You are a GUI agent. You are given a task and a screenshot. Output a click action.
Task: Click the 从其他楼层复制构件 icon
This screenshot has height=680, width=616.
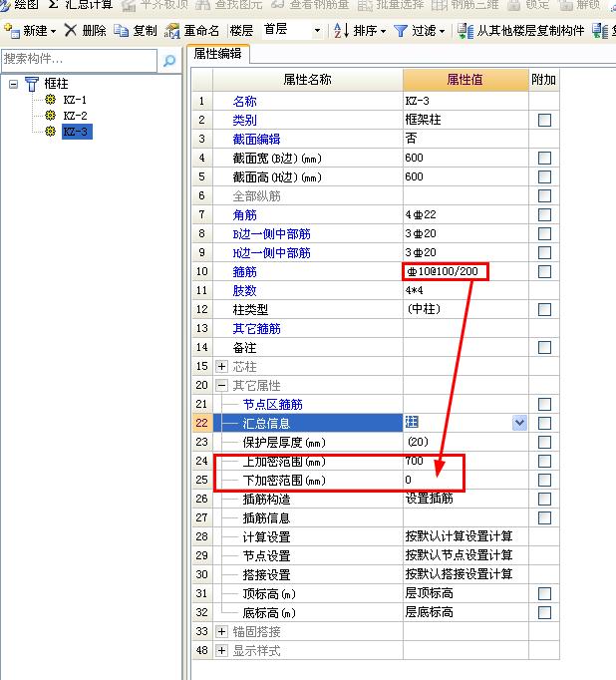coord(465,30)
